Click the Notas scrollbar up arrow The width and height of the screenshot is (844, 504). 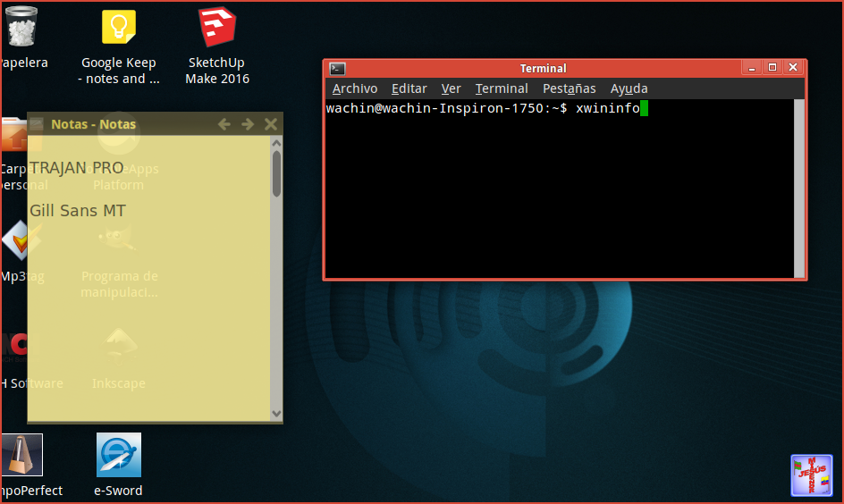(x=276, y=143)
